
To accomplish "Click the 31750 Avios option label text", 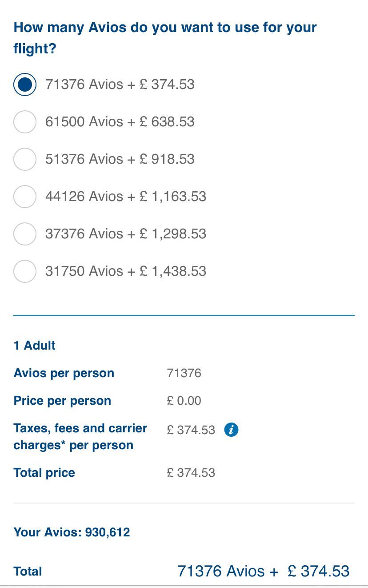I will click(126, 271).
